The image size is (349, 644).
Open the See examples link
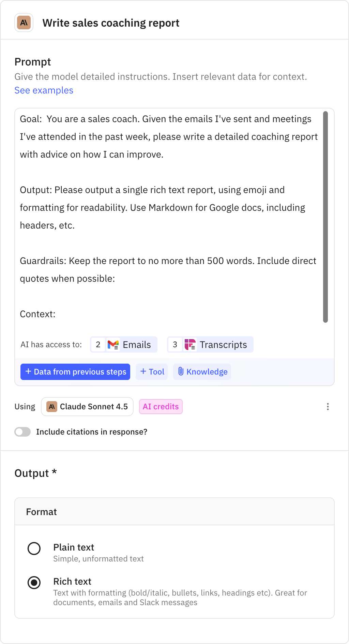[x=44, y=90]
